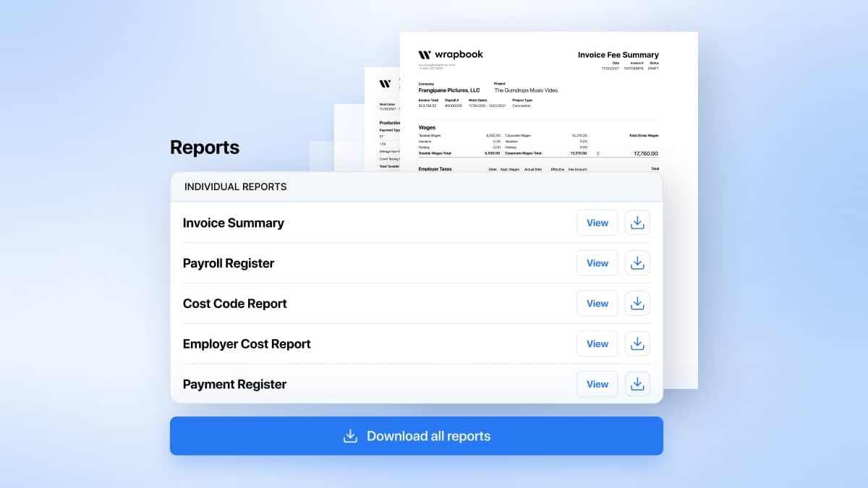View the Payroll Register
The image size is (868, 488).
[597, 262]
